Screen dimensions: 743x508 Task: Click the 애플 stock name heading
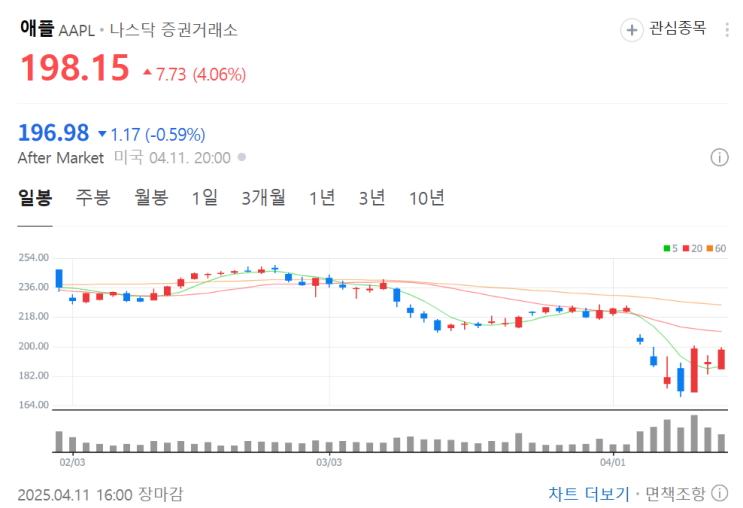[x=37, y=28]
